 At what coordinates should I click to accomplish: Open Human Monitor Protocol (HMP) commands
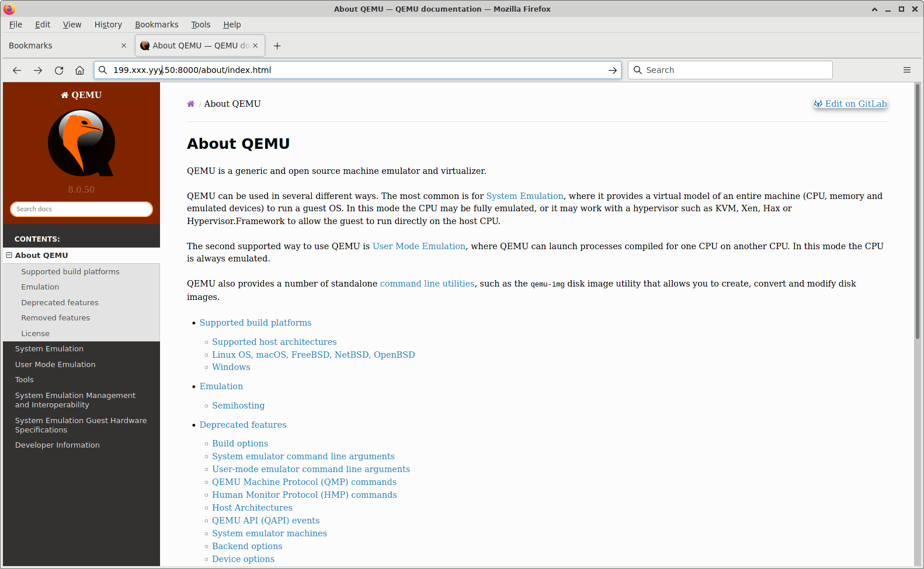[304, 495]
